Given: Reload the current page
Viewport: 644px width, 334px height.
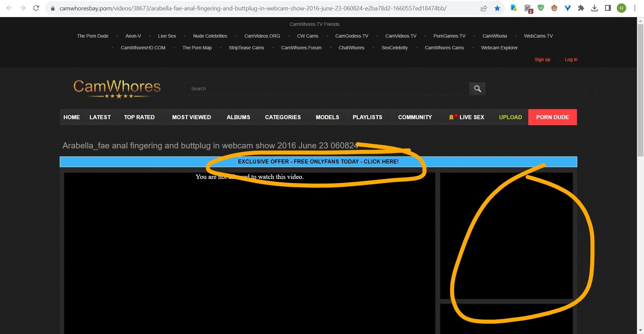Looking at the screenshot, I should (36, 8).
